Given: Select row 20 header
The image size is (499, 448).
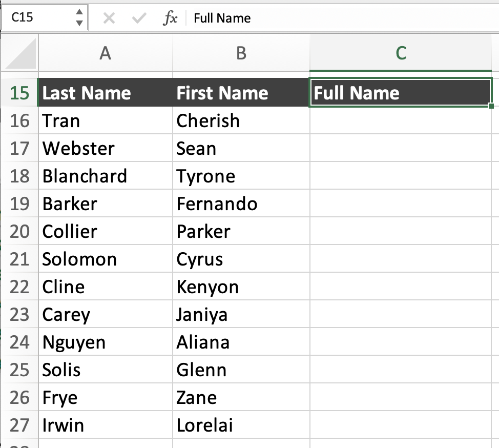Looking at the screenshot, I should (x=20, y=232).
